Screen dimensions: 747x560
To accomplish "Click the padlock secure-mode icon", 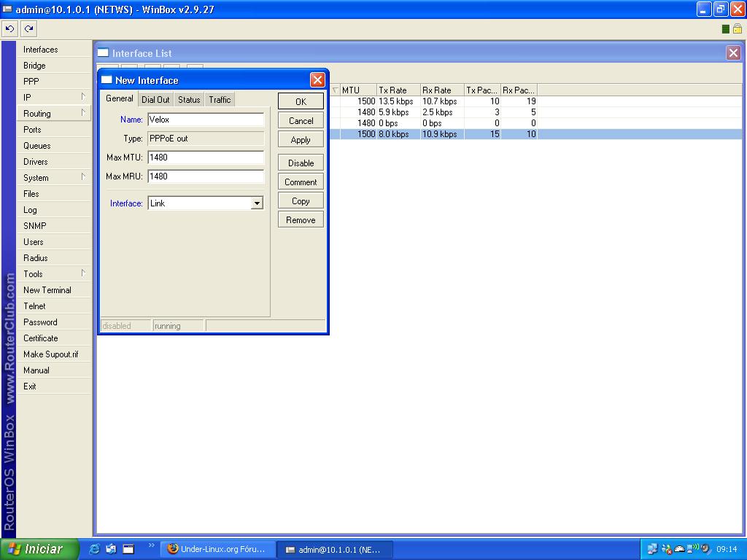I will (x=738, y=29).
